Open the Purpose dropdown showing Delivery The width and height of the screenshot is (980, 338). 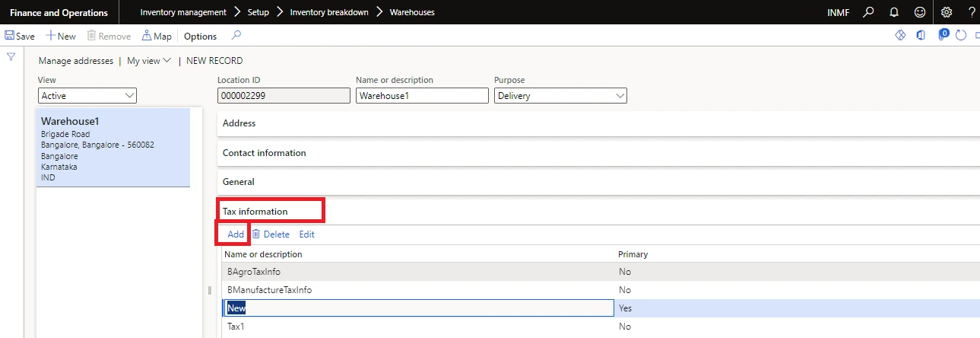point(560,96)
